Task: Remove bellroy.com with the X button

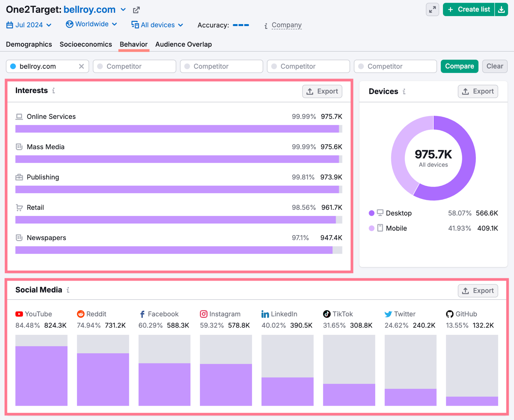Action: tap(82, 66)
